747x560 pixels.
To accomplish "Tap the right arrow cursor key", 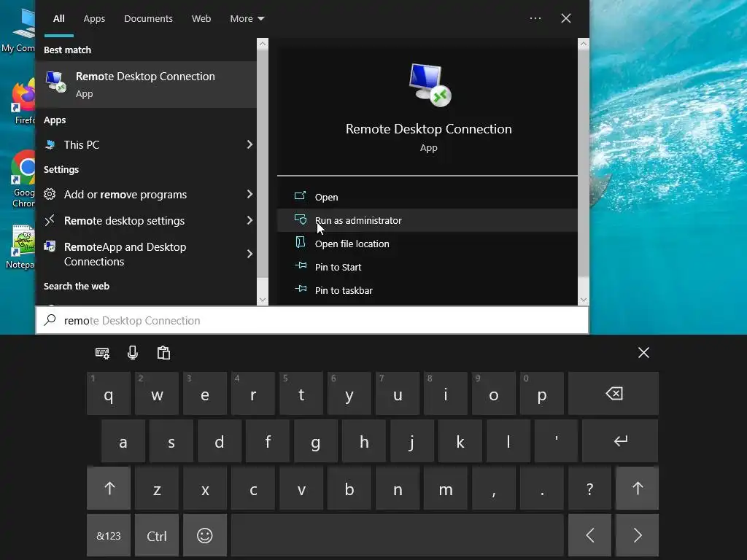I will (637, 535).
